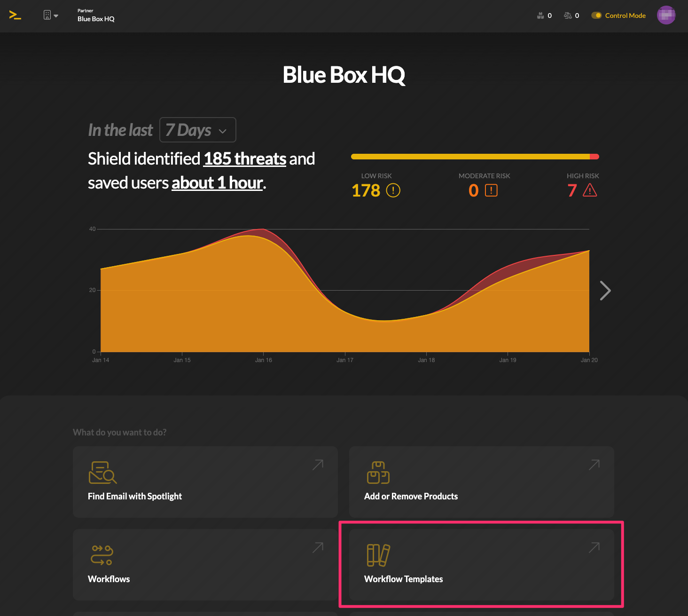Open the Find Email with Spotlight card
The image size is (688, 616).
click(x=205, y=482)
